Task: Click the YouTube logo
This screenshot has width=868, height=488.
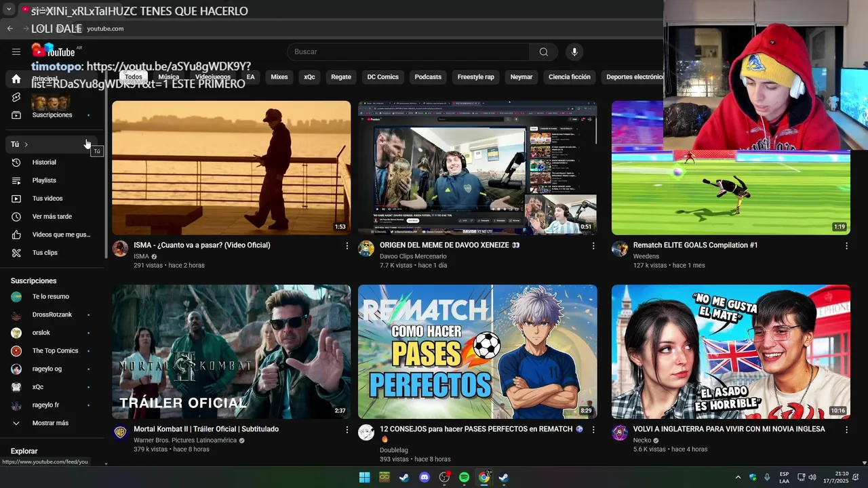Action: point(54,52)
